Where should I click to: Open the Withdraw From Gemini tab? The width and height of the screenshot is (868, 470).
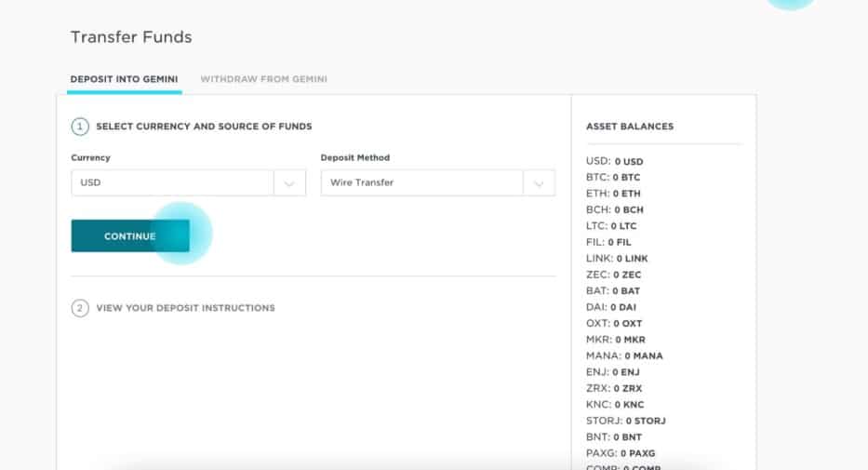point(263,79)
